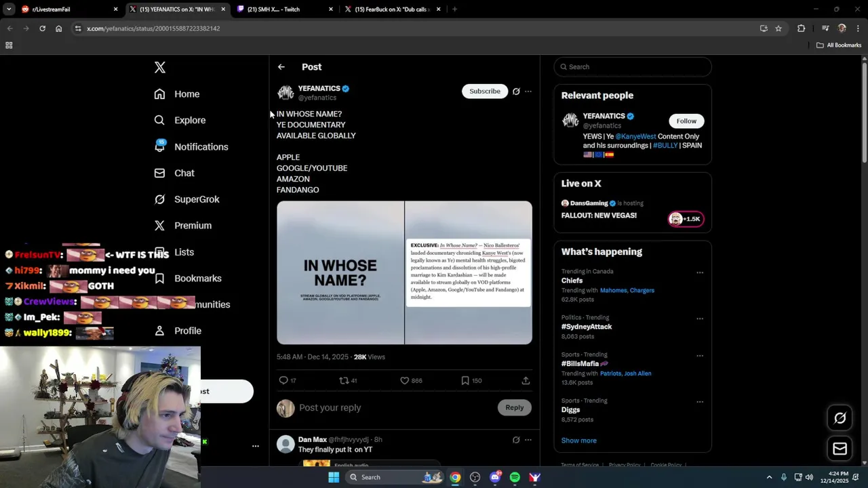Click the Grok icon beside Subscribe button
The height and width of the screenshot is (488, 868).
pyautogui.click(x=516, y=91)
